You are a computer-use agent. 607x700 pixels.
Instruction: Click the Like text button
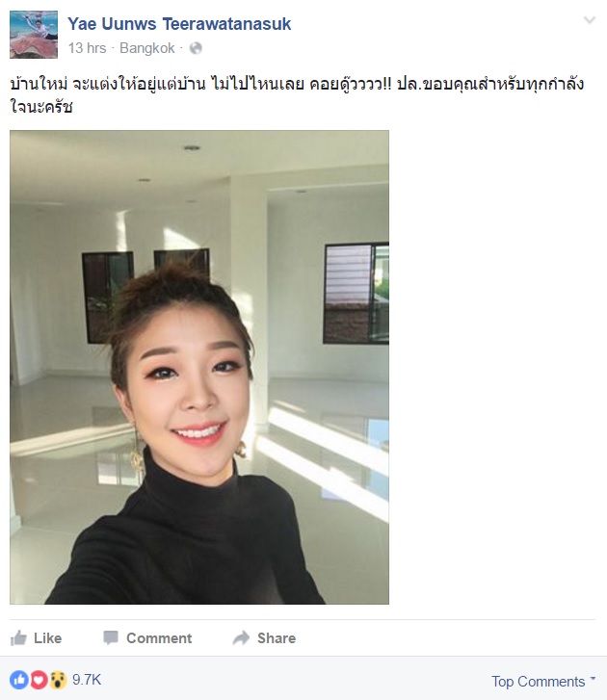coord(48,638)
